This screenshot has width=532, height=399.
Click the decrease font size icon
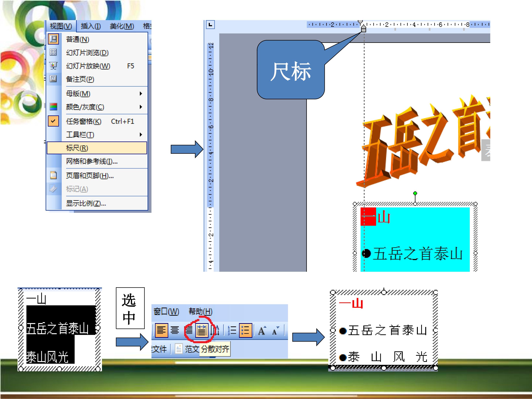276,330
